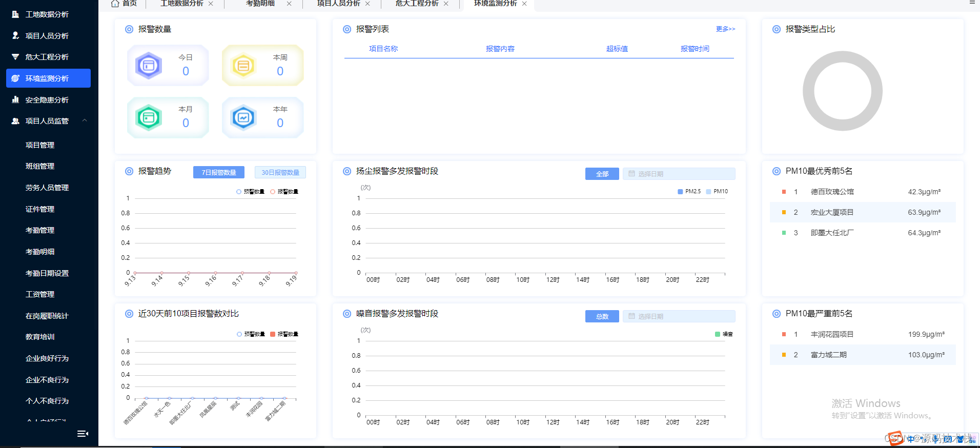The height and width of the screenshot is (448, 980).
Task: Open 考勤管理 in the sidebar
Action: pyautogui.click(x=40, y=230)
